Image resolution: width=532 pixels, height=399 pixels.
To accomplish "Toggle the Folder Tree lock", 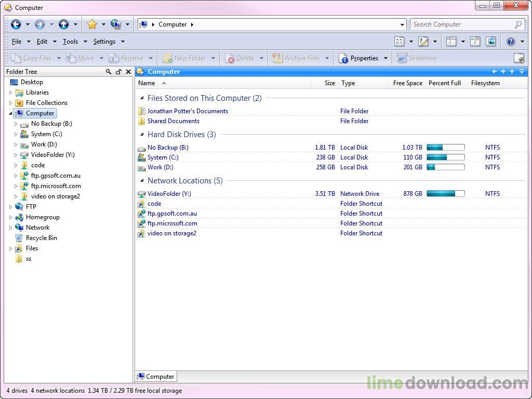I will 118,72.
